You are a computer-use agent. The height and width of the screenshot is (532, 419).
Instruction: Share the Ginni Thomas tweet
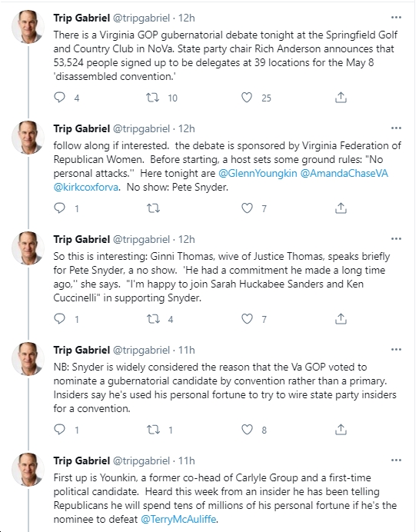(x=341, y=319)
